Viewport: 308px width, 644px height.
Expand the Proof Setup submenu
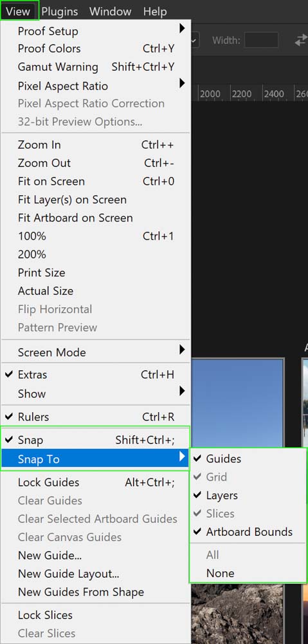tap(95, 31)
